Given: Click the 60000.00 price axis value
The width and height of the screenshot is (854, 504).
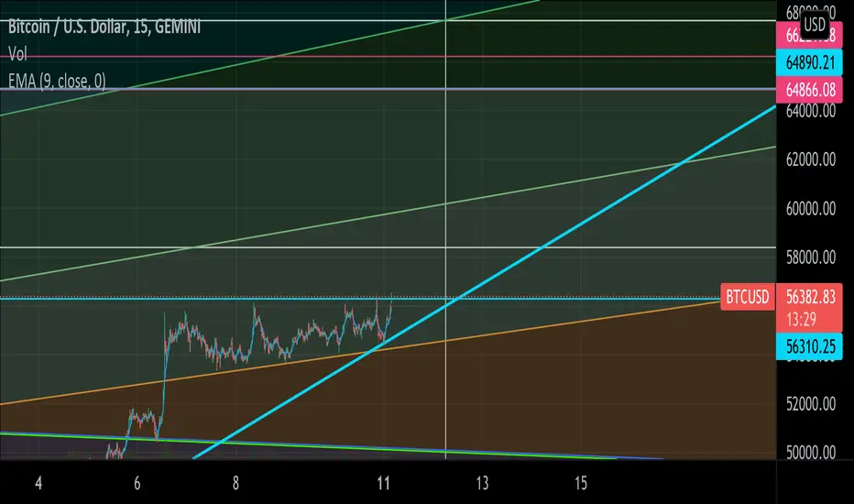Looking at the screenshot, I should 810,208.
